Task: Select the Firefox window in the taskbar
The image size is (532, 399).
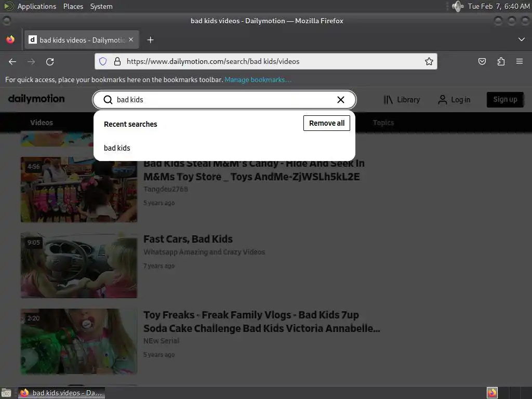Action: 61,393
